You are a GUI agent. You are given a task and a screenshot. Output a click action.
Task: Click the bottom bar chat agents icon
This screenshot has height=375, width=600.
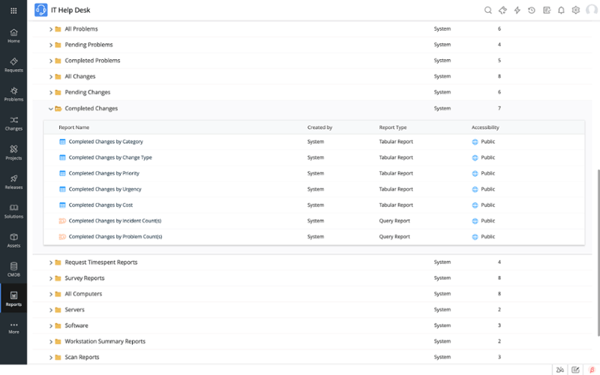[x=560, y=370]
